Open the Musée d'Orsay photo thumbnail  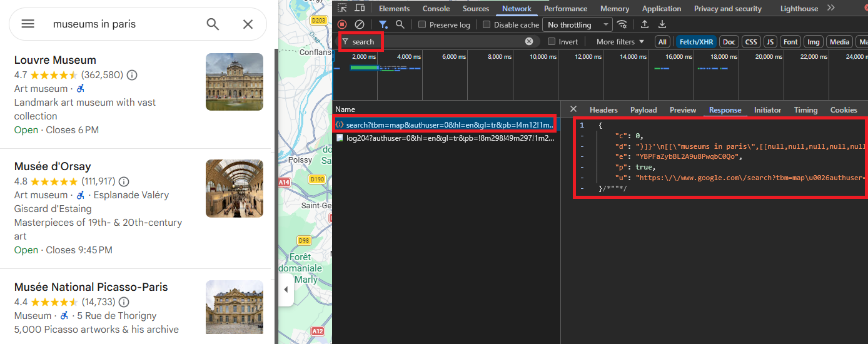235,188
